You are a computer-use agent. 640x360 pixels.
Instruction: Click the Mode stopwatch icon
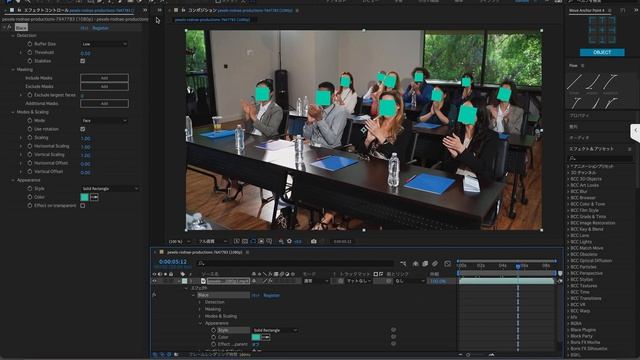tap(30, 120)
